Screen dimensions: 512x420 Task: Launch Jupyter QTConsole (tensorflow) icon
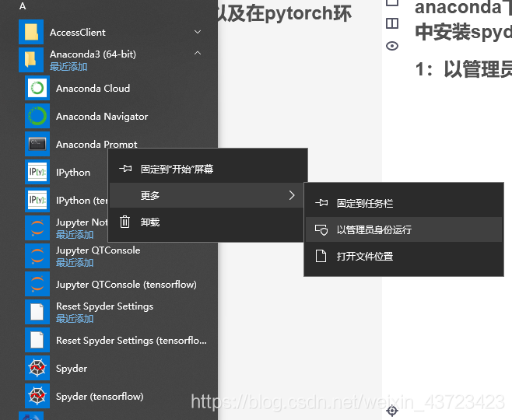pos(37,284)
